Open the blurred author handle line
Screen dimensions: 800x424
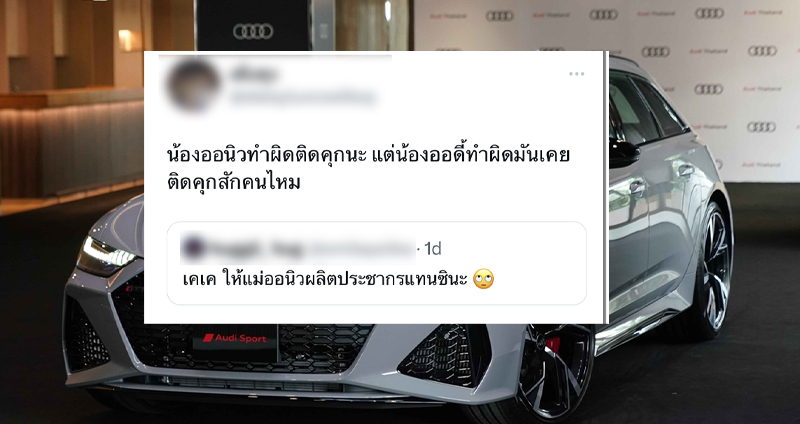click(303, 97)
